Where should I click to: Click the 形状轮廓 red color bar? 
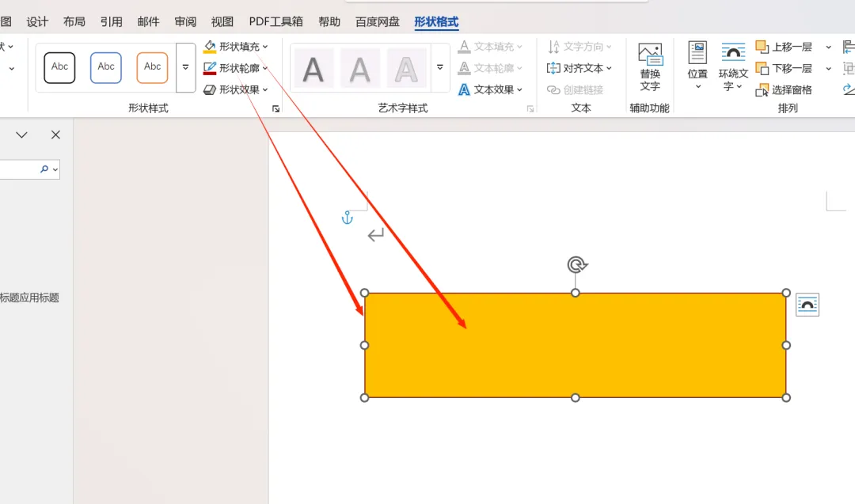pyautogui.click(x=210, y=74)
